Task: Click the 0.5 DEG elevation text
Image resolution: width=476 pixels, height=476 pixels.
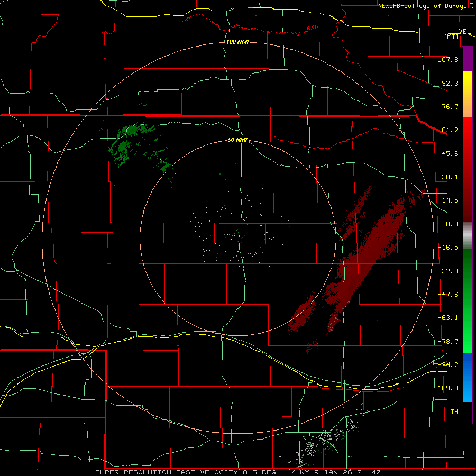Action: click(259, 472)
